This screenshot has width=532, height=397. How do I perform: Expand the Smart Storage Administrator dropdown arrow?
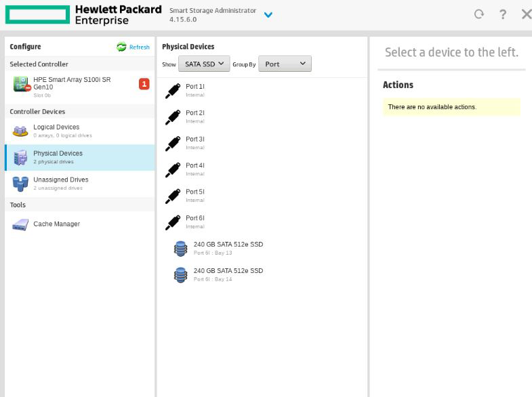pos(268,15)
